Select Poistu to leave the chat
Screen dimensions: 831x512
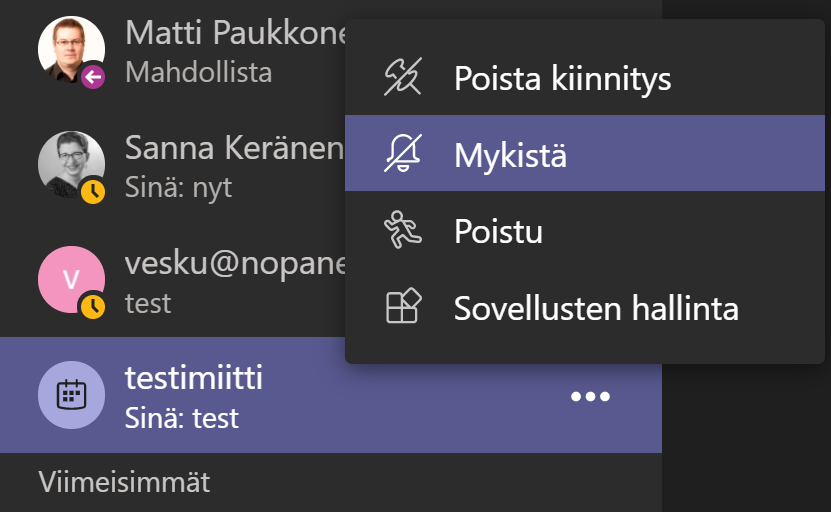pos(498,232)
